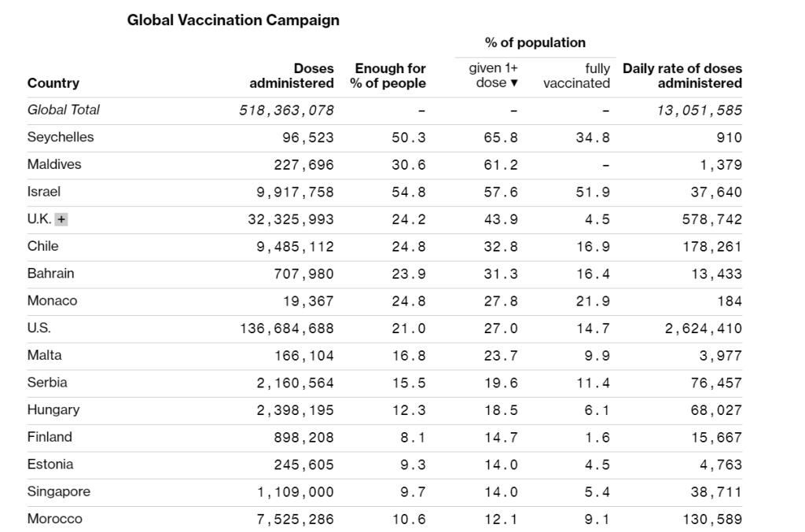This screenshot has height=532, width=805.
Task: Select Chile in the Country column
Action: [x=43, y=246]
